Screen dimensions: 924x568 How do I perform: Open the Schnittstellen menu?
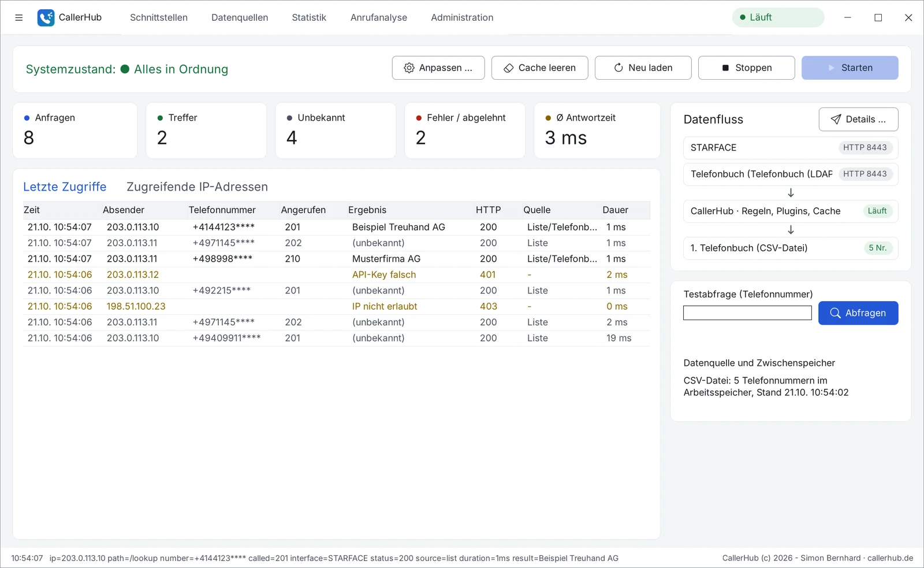point(159,17)
